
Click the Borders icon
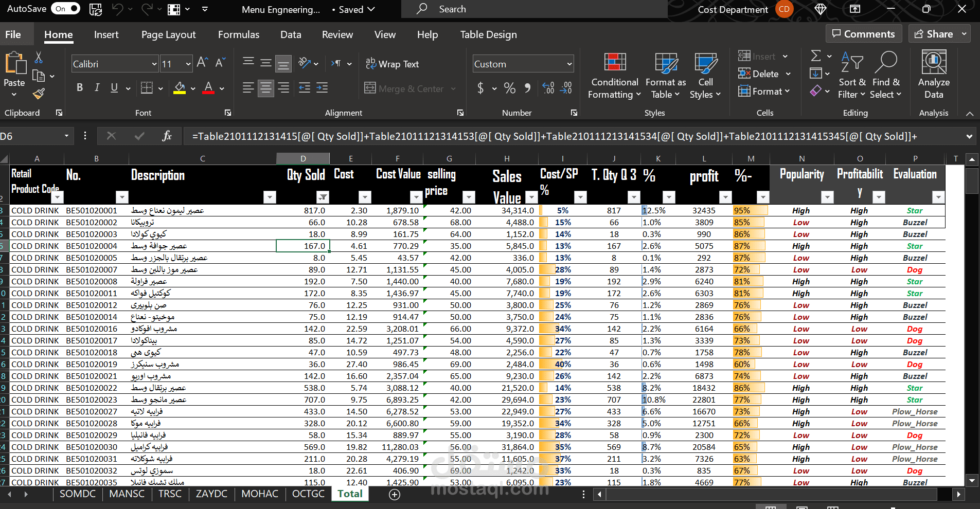coord(147,88)
